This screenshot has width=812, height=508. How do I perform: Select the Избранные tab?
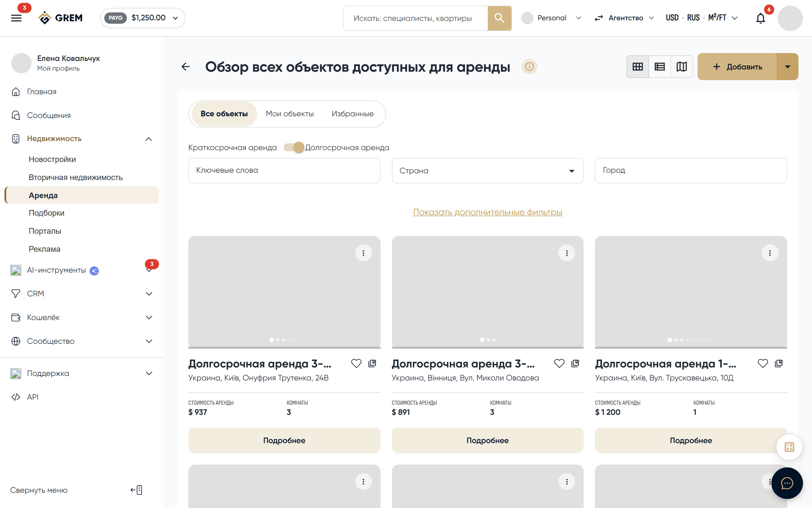pyautogui.click(x=353, y=114)
